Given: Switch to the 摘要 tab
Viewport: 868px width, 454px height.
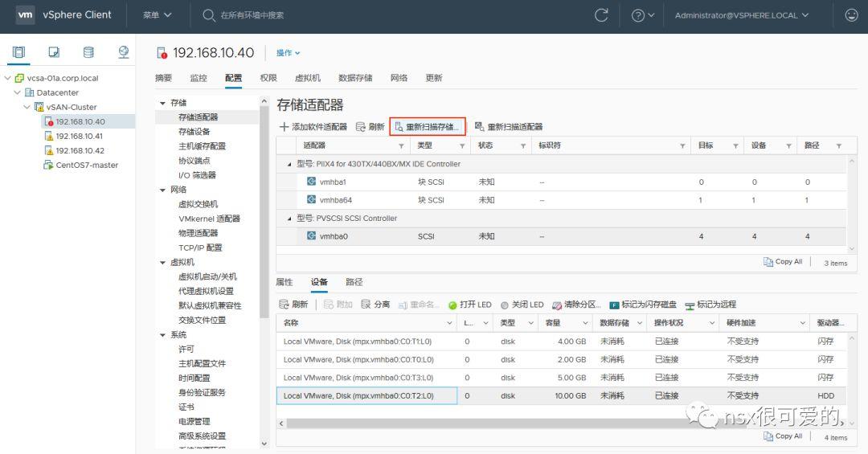Looking at the screenshot, I should point(163,78).
